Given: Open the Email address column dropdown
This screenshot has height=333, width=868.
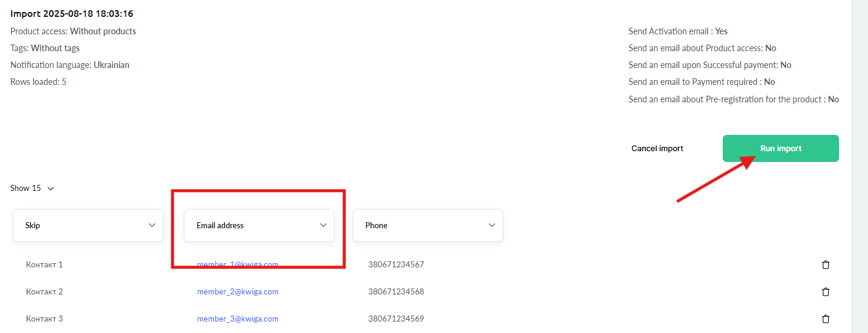Looking at the screenshot, I should tap(259, 225).
